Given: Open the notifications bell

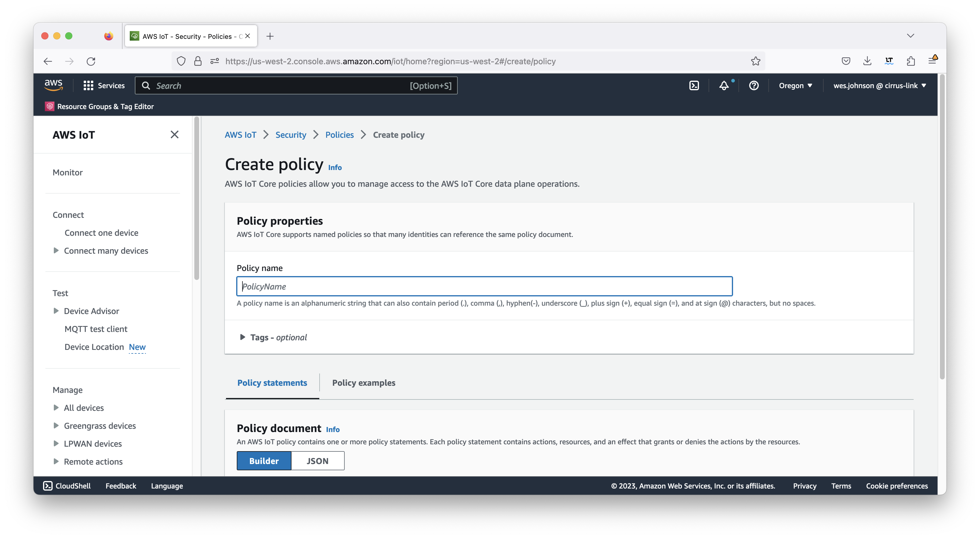Looking at the screenshot, I should [x=724, y=85].
